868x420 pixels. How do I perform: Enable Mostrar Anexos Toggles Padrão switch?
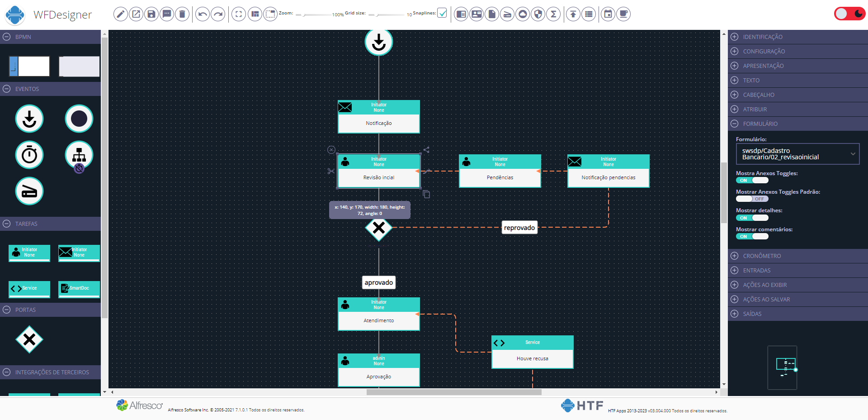(x=752, y=199)
